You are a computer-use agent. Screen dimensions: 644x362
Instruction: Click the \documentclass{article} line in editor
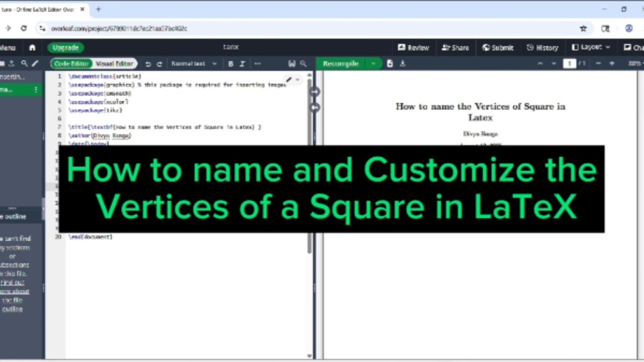point(105,76)
